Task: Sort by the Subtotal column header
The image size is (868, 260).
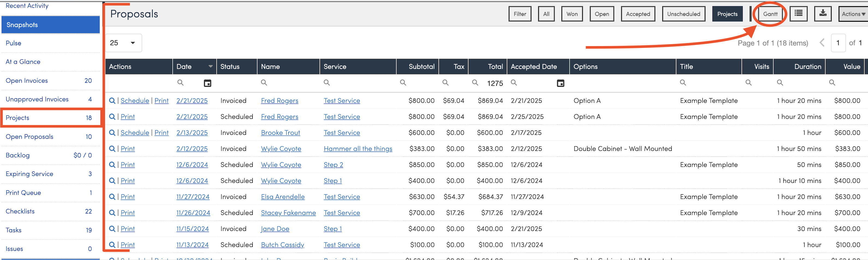Action: pyautogui.click(x=417, y=66)
